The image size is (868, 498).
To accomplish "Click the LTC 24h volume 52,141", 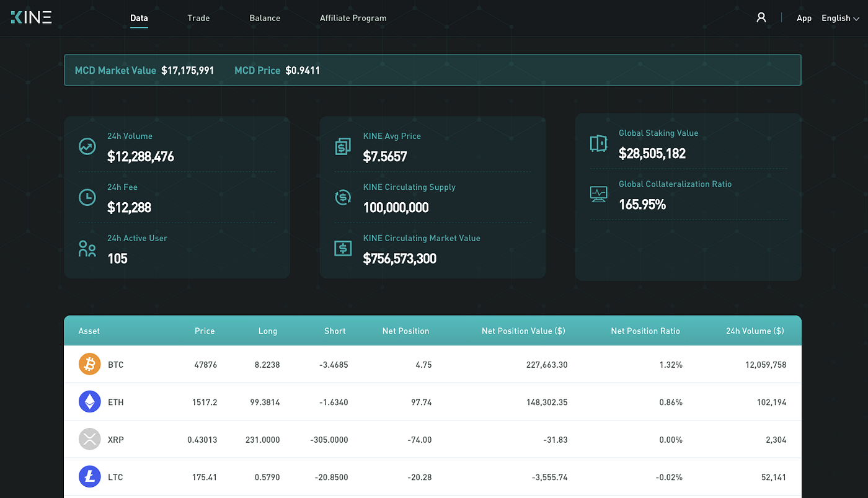I will 773,477.
